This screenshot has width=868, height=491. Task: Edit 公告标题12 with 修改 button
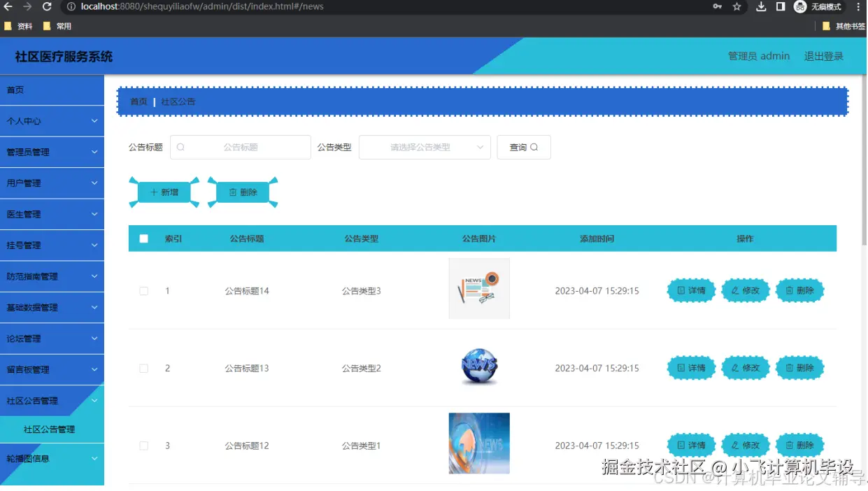(746, 446)
